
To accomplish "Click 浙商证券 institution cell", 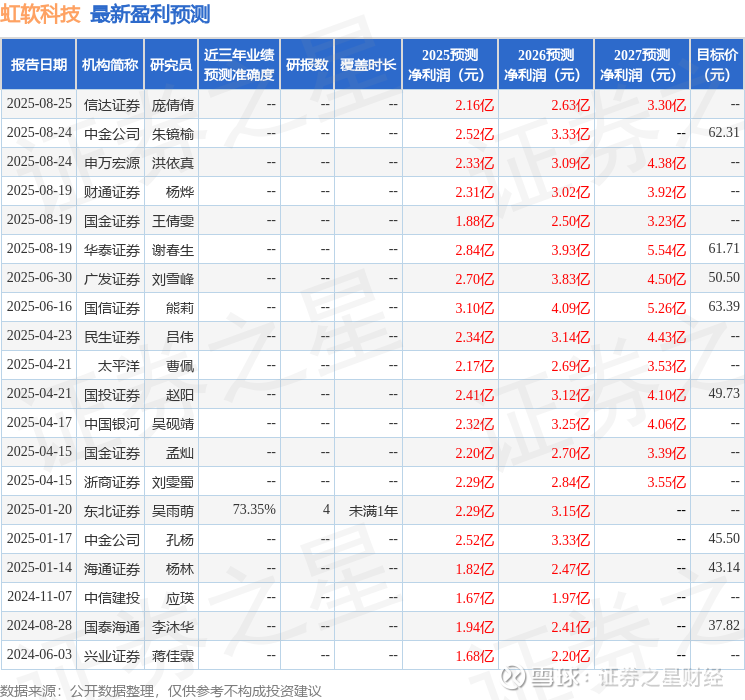I will coord(112,482).
